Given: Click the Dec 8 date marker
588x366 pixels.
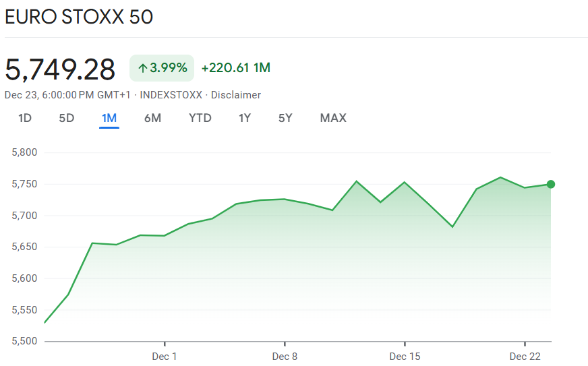Looking at the screenshot, I should [285, 356].
